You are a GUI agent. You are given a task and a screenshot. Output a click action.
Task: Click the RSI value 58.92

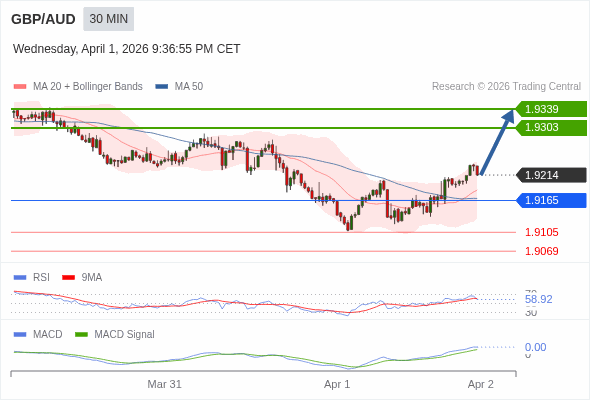point(538,300)
